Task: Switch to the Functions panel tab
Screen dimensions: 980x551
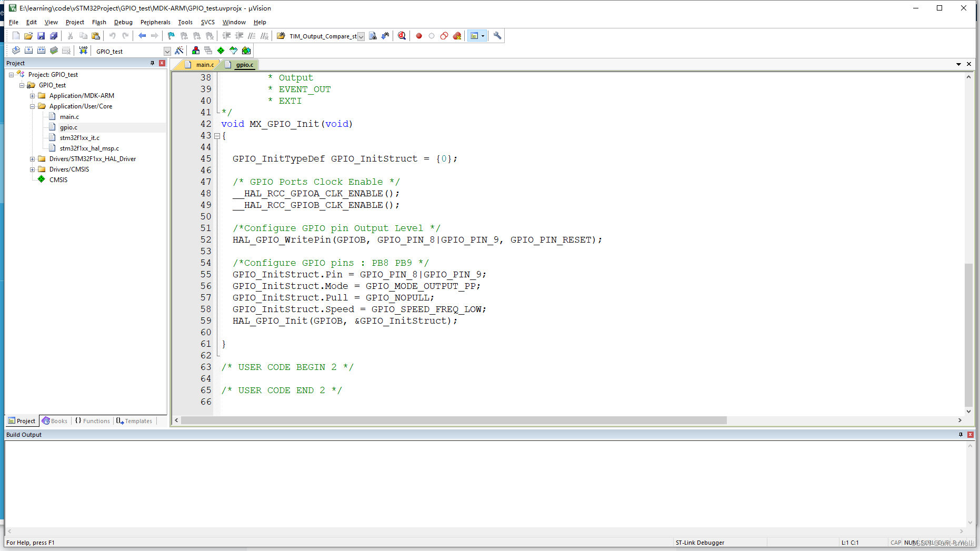Action: pos(93,420)
